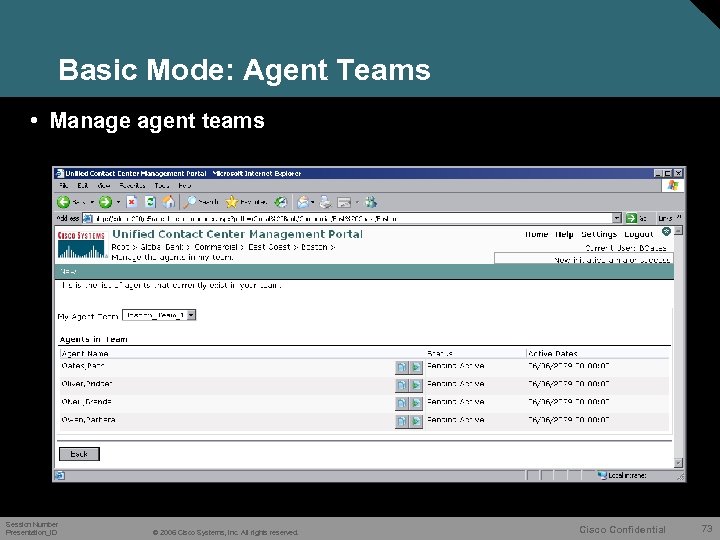Open the Help menu in the menu bar
Viewport: 720px width, 540px height.
tap(185, 186)
